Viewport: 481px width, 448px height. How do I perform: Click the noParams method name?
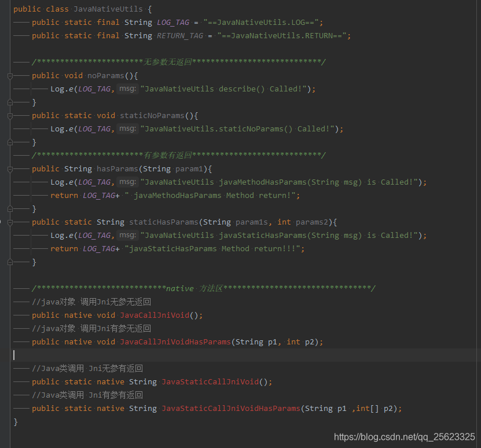click(105, 75)
